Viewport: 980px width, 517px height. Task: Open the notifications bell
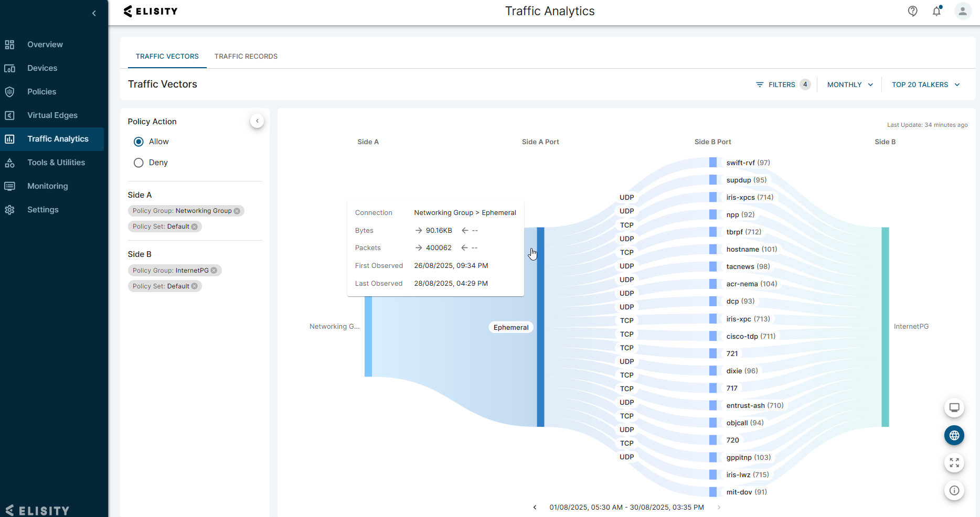(936, 11)
